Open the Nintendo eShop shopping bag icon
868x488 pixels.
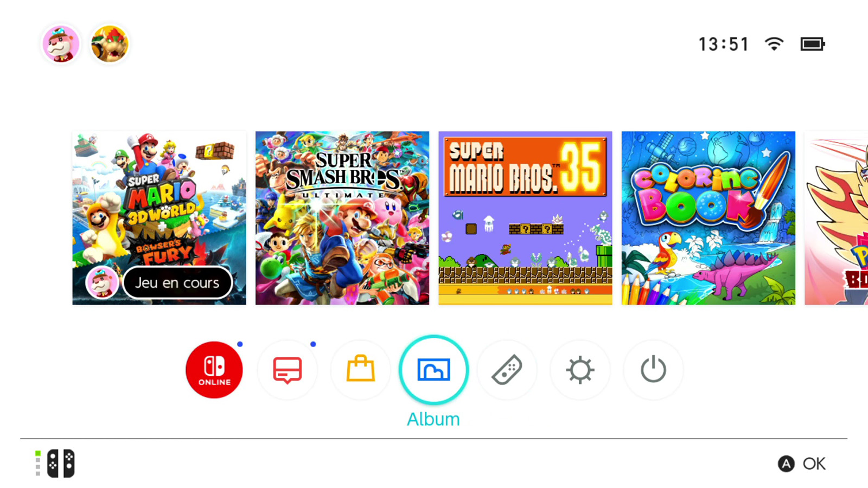click(x=361, y=370)
